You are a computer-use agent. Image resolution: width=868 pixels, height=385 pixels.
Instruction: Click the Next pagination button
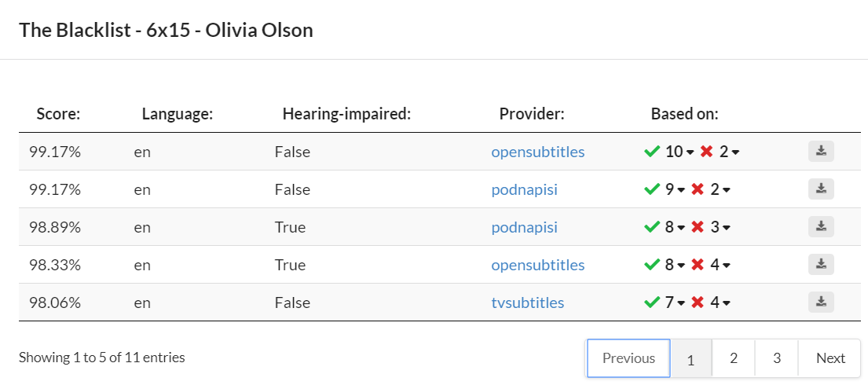click(830, 358)
